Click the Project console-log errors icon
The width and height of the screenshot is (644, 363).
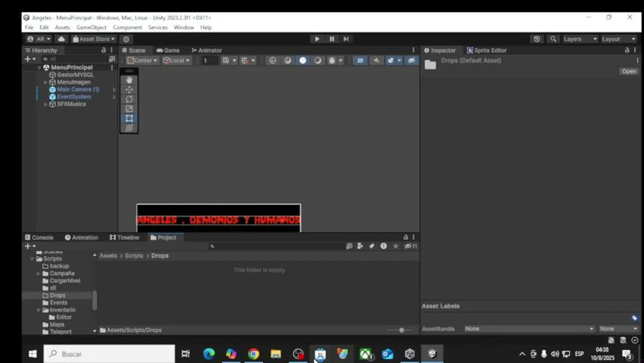click(383, 246)
